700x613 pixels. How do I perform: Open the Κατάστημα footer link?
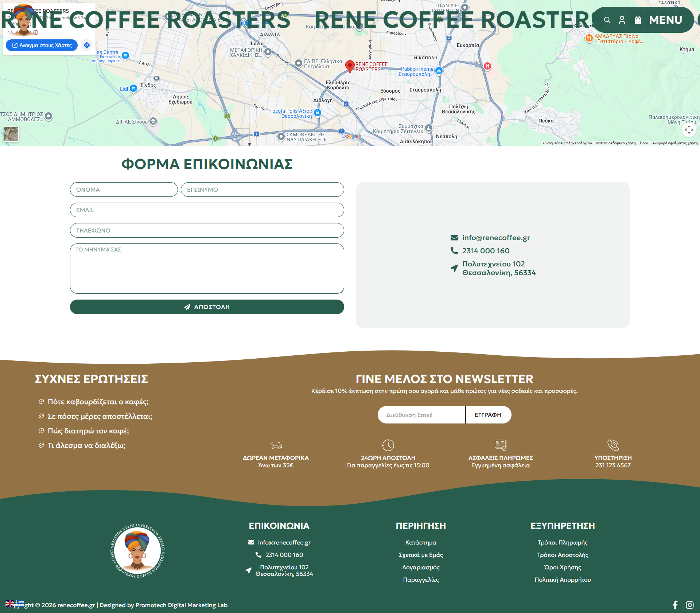coord(421,542)
